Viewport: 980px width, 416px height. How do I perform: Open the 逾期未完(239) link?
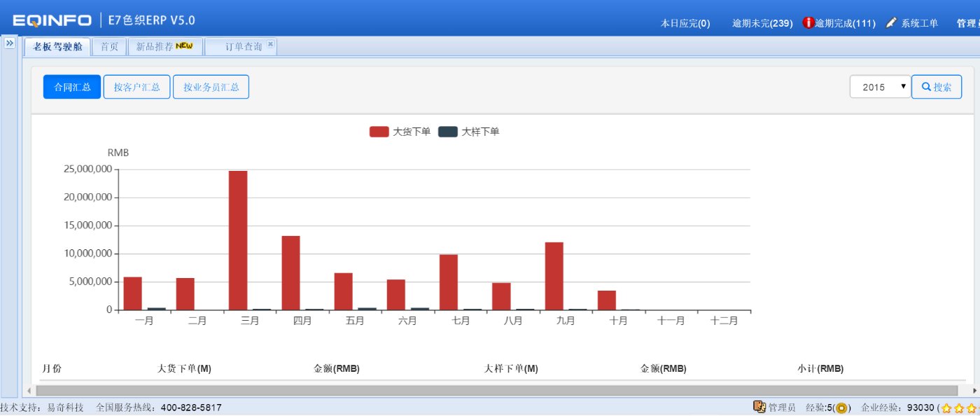coord(762,23)
